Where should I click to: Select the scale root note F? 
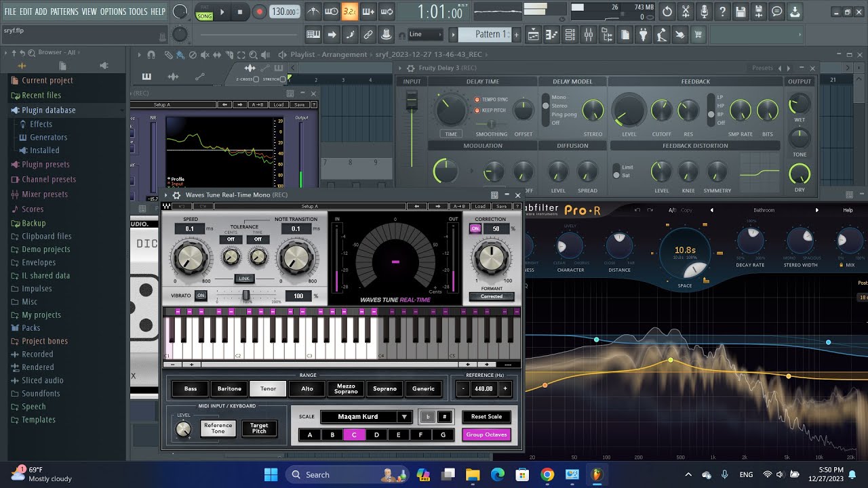coord(420,435)
